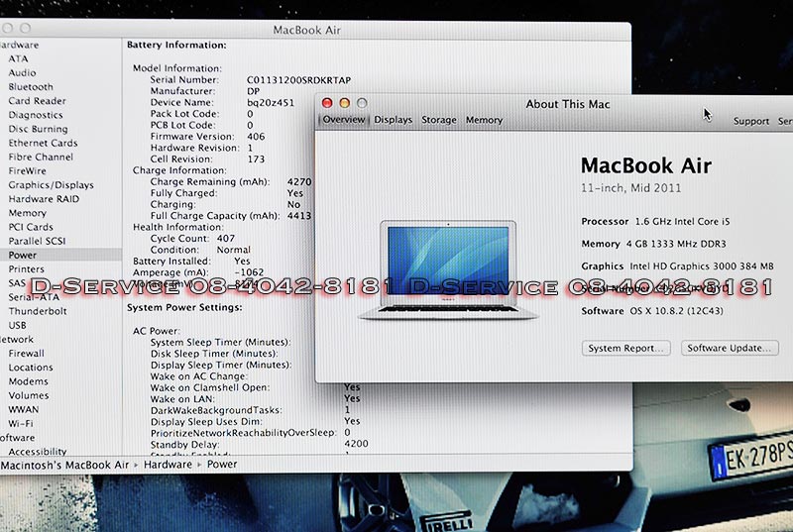The width and height of the screenshot is (793, 532).
Task: Click the serial number C01131200SRDKRTAP
Action: click(299, 80)
